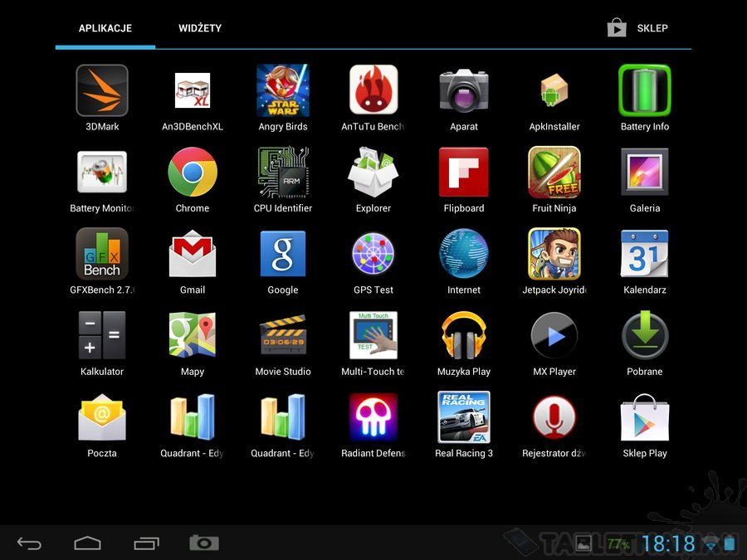This screenshot has height=560, width=747.
Task: Open CPU Identifier app
Action: [282, 172]
